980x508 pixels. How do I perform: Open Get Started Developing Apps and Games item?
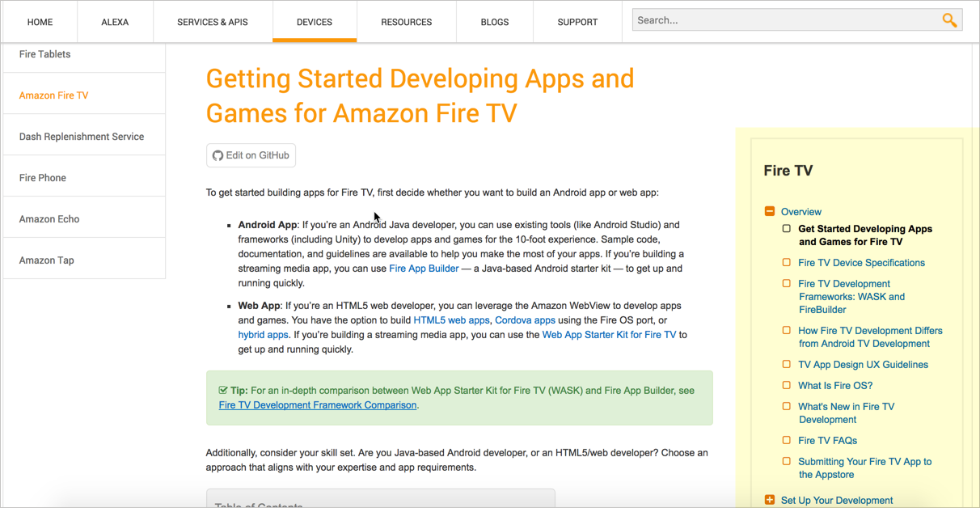point(864,235)
